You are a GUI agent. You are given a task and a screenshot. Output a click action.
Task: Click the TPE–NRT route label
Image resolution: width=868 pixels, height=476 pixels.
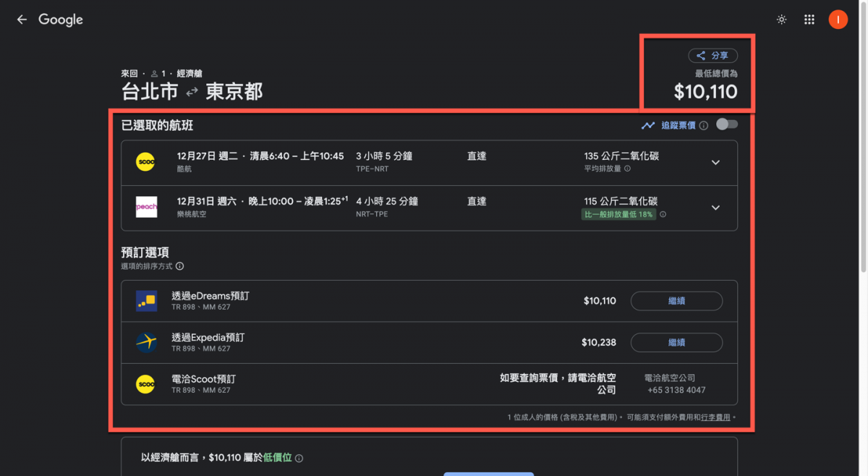(372, 169)
